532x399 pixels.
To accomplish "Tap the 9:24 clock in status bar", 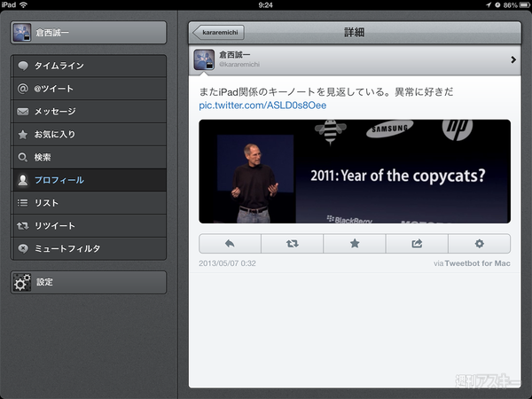I will point(265,4).
